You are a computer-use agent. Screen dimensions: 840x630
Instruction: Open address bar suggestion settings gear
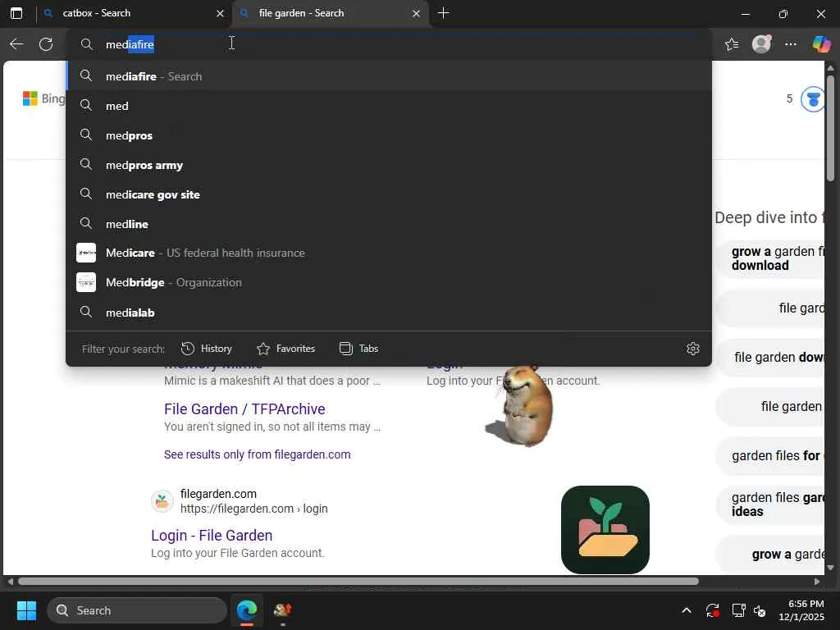(692, 349)
